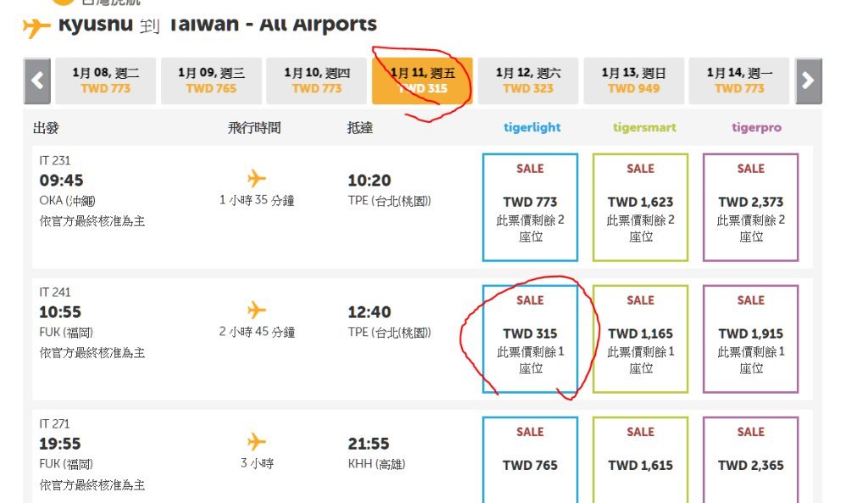Viewport: 868px width, 503px height.
Task: Click the plane icon for flight IT 241
Action: 256,310
